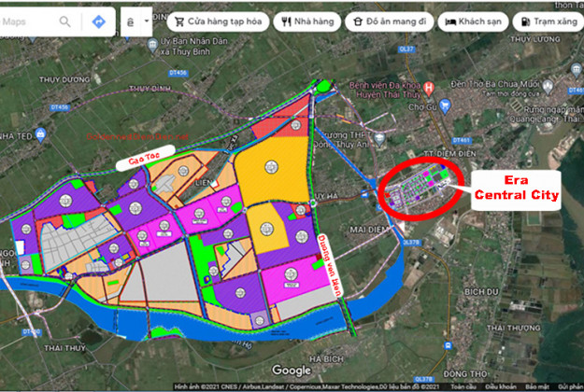Click the takeout bag icon in chip
This screenshot has width=584, height=392.
pos(358,21)
